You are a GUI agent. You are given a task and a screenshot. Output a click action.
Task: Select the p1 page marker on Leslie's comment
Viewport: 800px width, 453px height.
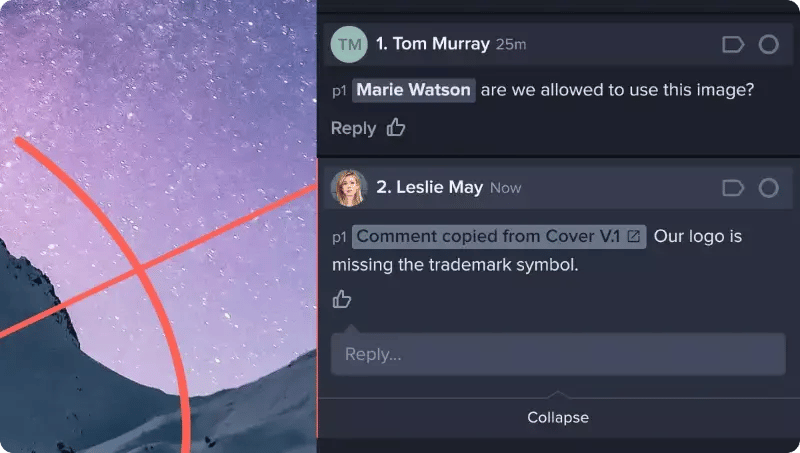coord(339,238)
